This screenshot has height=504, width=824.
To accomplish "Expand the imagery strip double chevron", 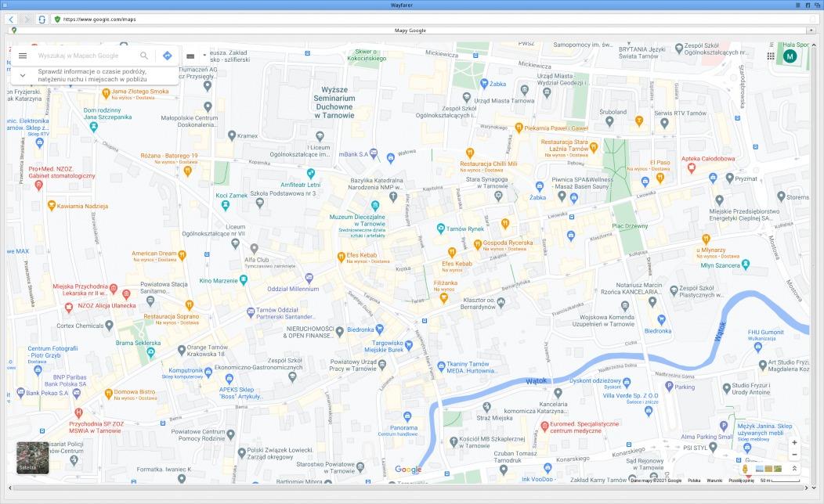I will [x=794, y=468].
